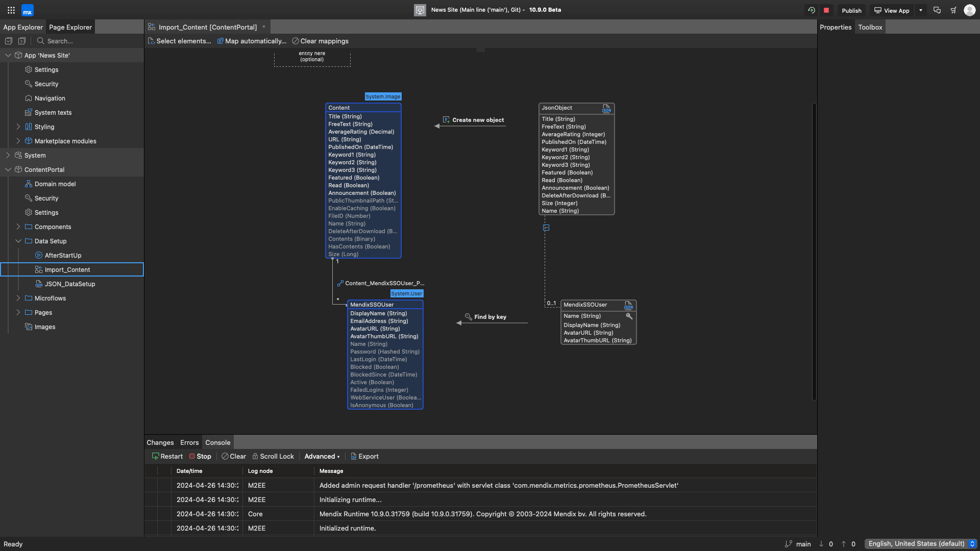The width and height of the screenshot is (980, 551).
Task: Select Import_Content in the tree
Action: [x=72, y=269]
